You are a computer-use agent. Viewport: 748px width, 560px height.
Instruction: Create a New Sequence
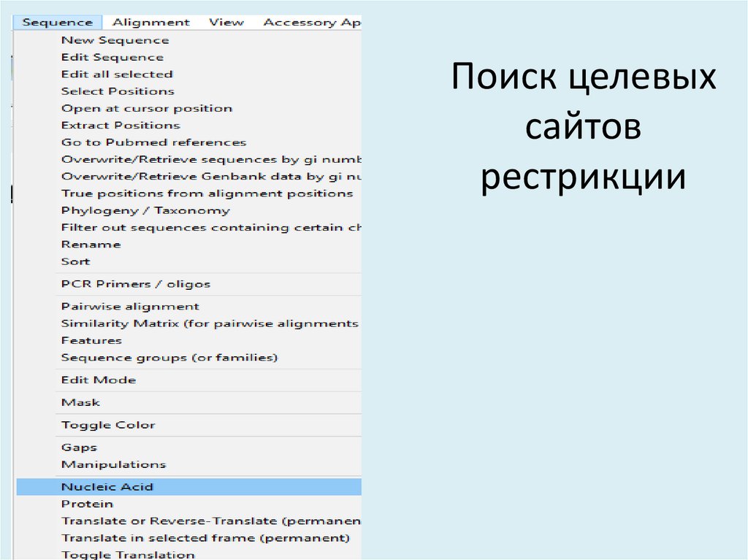pos(115,39)
